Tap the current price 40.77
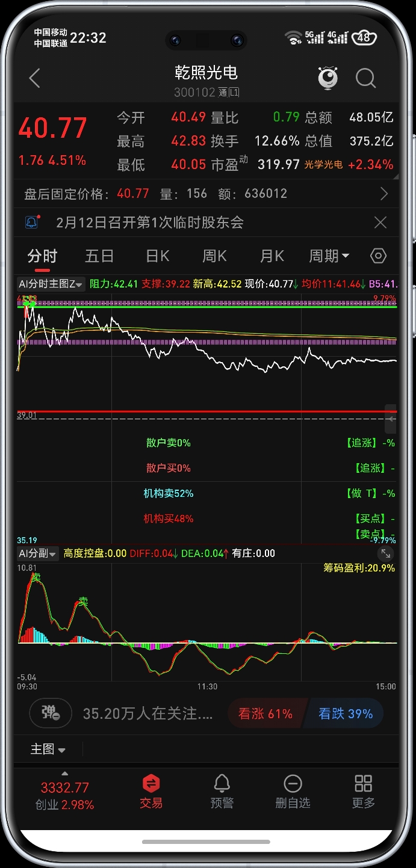Image resolution: width=416 pixels, height=868 pixels. (x=53, y=128)
